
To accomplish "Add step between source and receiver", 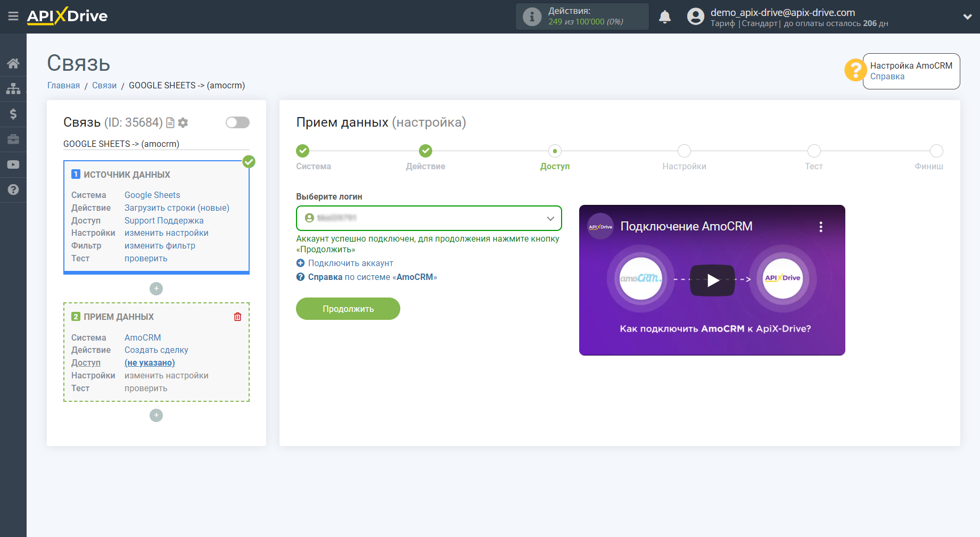I will pyautogui.click(x=156, y=288).
